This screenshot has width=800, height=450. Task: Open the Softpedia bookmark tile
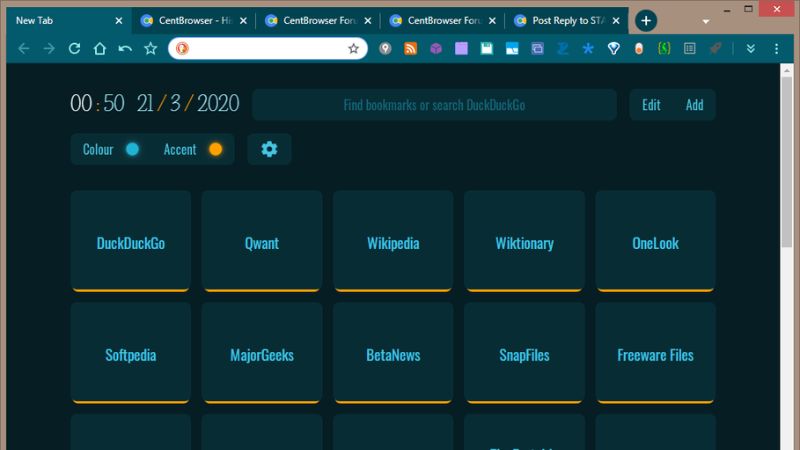131,353
